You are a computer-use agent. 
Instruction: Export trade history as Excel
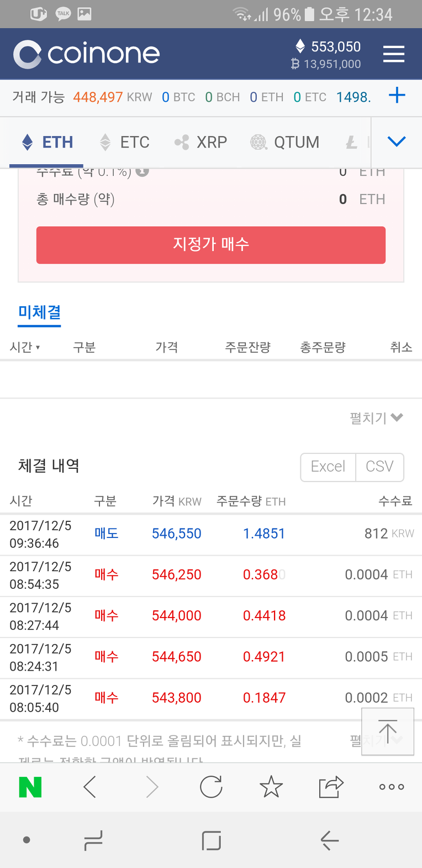point(328,467)
